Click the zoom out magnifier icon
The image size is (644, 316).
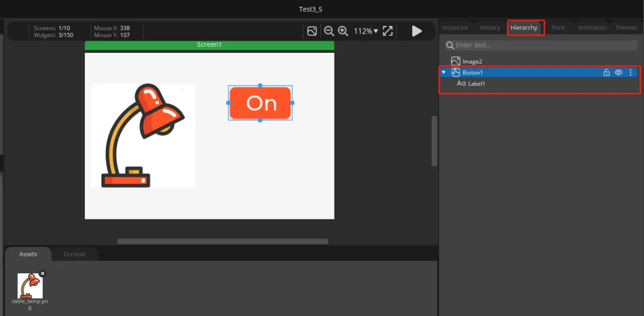[x=329, y=31]
